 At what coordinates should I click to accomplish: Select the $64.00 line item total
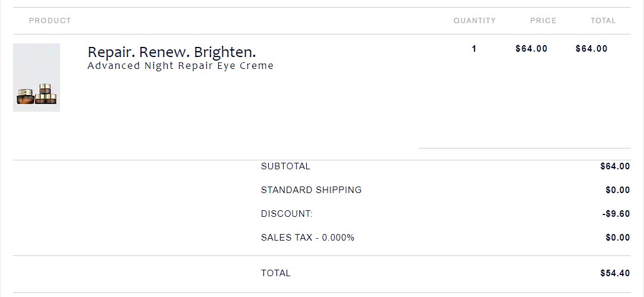[x=592, y=49]
